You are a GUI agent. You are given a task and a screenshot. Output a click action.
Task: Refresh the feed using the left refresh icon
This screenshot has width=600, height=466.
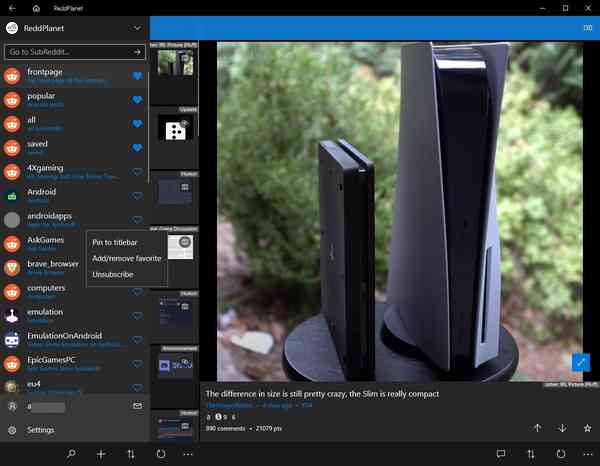(161, 454)
